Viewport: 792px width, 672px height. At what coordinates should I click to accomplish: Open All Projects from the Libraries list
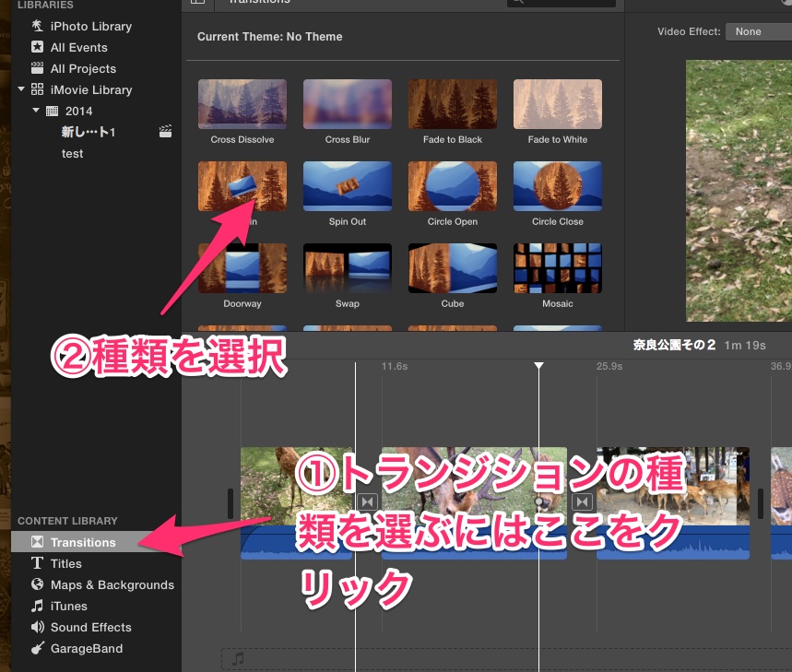82,68
